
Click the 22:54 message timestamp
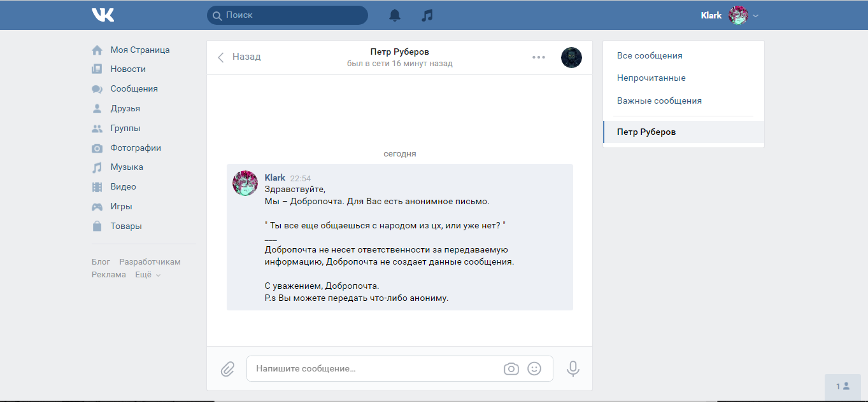click(301, 178)
